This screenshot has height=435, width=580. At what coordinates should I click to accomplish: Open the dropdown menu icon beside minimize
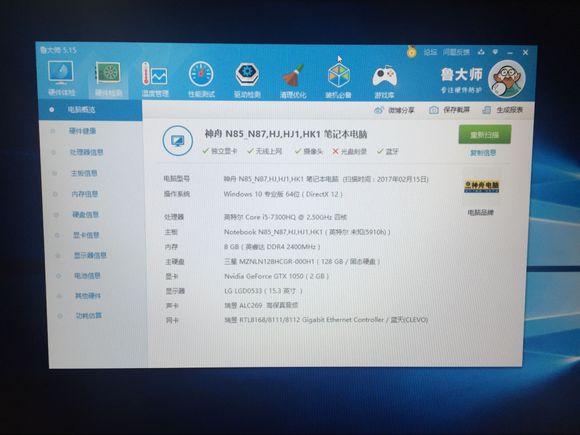(x=495, y=53)
